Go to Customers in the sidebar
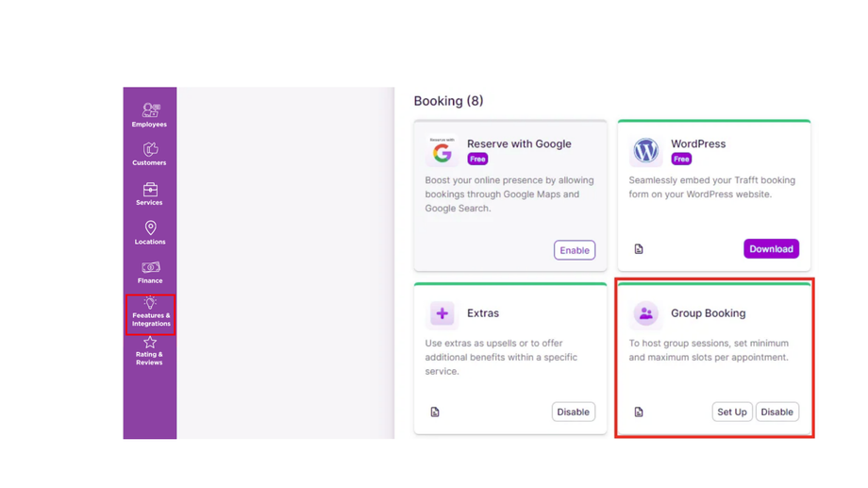868x488 pixels. (x=150, y=149)
